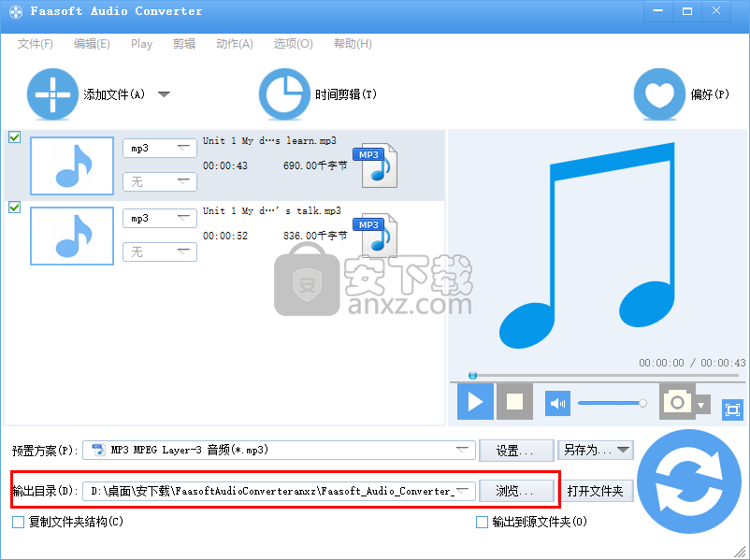Click MP3 file icon for talk.mp3
Viewport: 750px width, 560px height.
point(376,236)
